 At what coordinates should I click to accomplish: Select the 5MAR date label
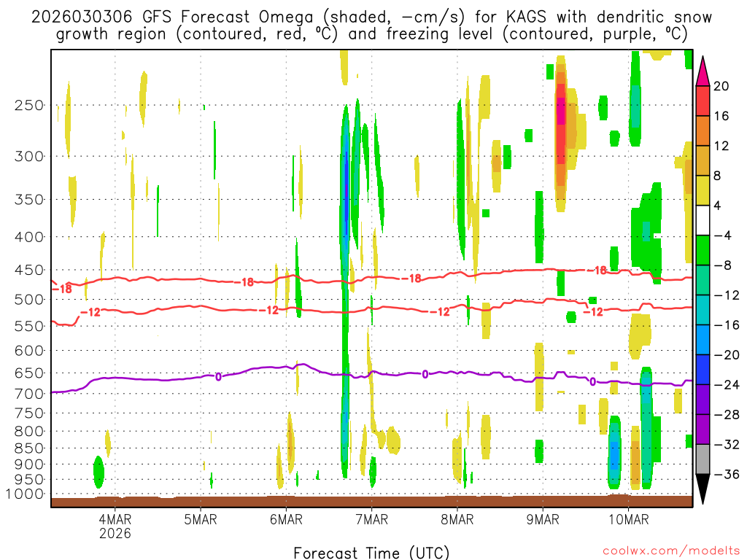(x=201, y=519)
